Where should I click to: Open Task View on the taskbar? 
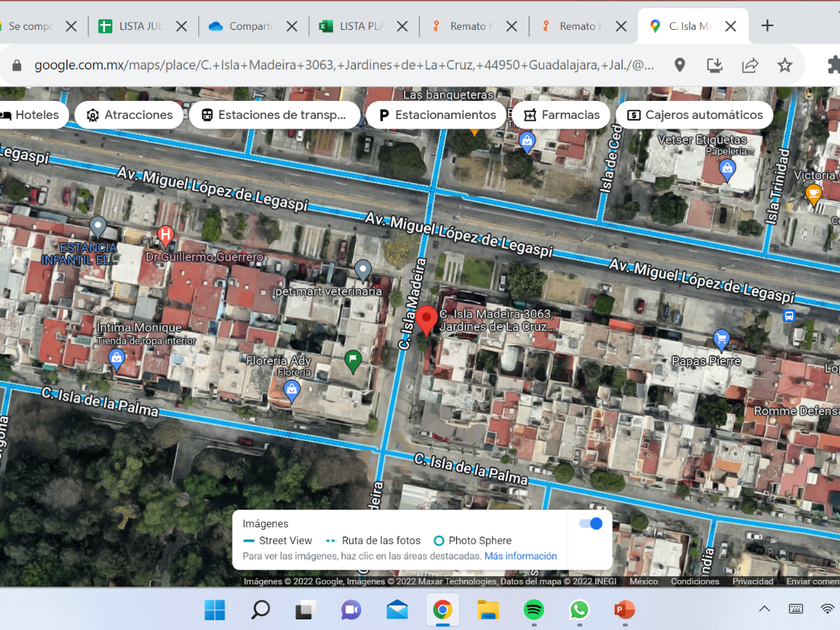(306, 610)
